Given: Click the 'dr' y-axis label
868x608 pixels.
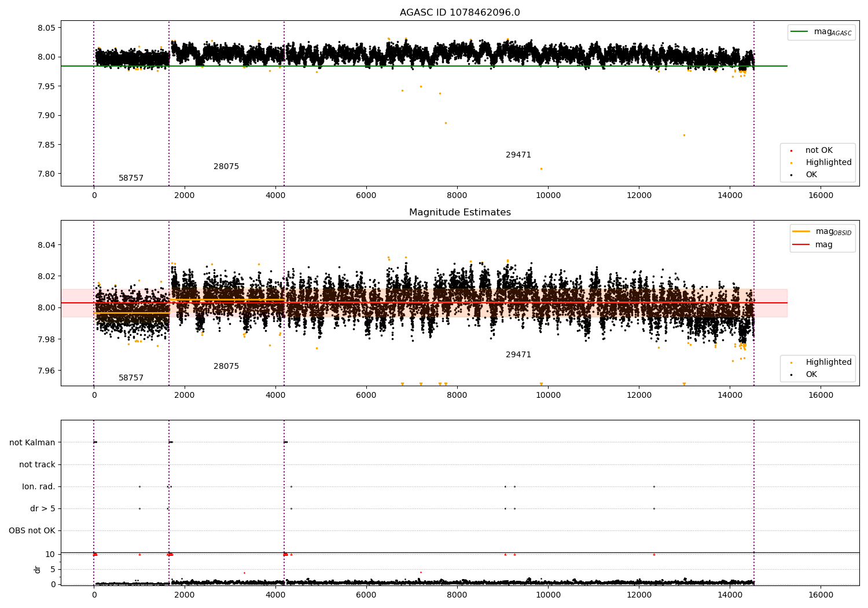Looking at the screenshot, I should click(x=38, y=569).
